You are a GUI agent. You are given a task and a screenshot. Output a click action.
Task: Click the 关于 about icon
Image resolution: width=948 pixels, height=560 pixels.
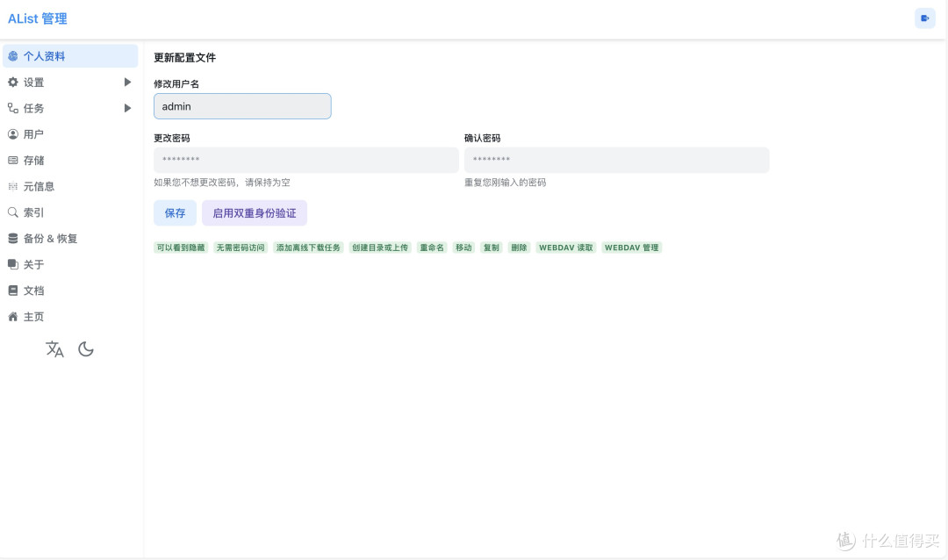point(12,264)
